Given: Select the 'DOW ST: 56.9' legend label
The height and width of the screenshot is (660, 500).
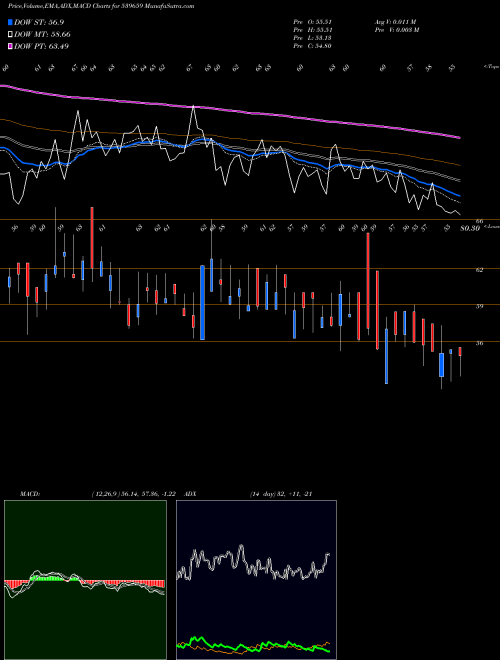Looking at the screenshot, I should pyautogui.click(x=39, y=22).
